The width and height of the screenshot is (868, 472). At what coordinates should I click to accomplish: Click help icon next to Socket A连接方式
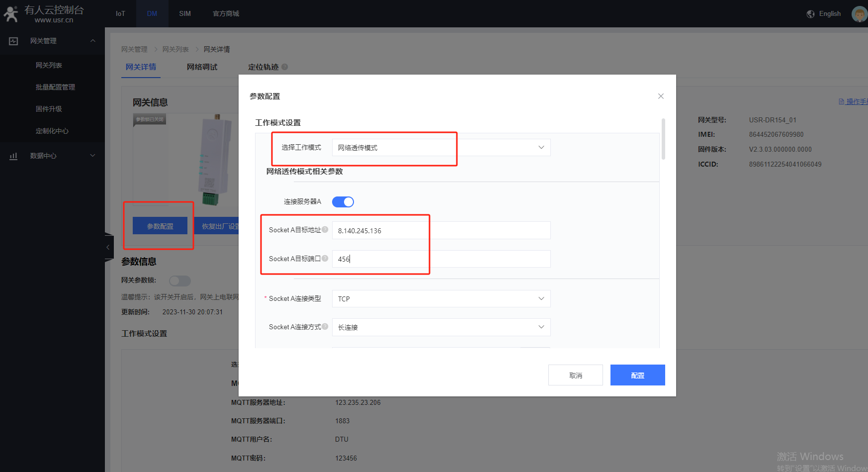325,327
